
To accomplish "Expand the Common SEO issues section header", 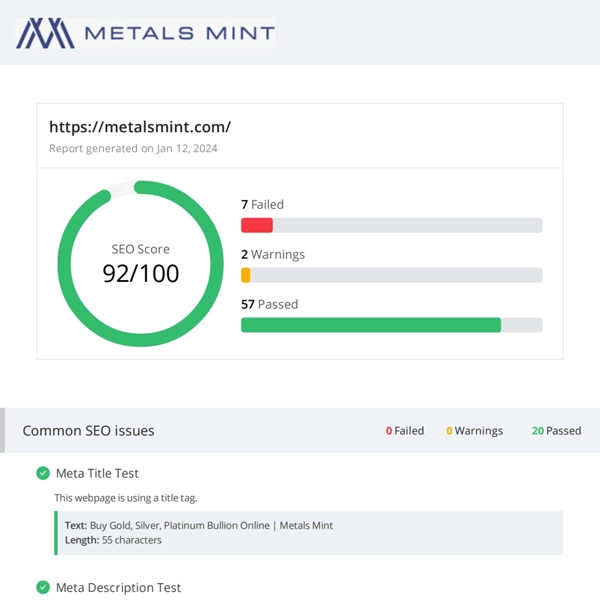I will [x=89, y=431].
